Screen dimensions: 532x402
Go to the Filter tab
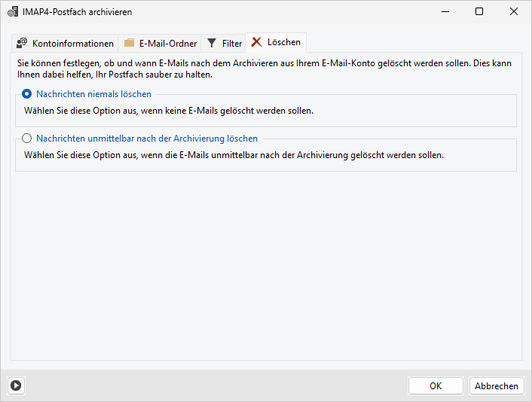232,44
